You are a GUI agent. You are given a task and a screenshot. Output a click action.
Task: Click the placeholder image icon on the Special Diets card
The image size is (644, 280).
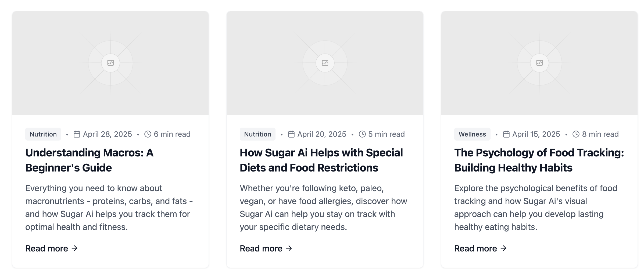tap(325, 63)
